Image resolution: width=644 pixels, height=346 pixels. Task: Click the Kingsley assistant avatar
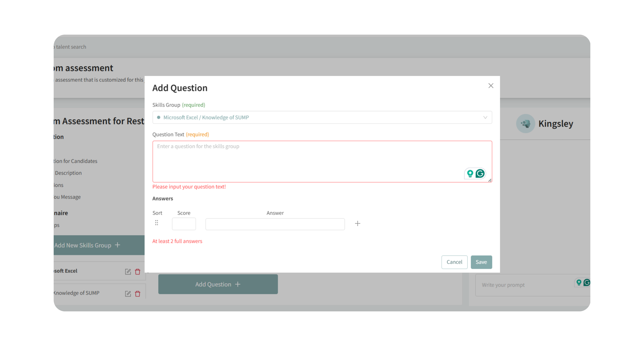[526, 124]
